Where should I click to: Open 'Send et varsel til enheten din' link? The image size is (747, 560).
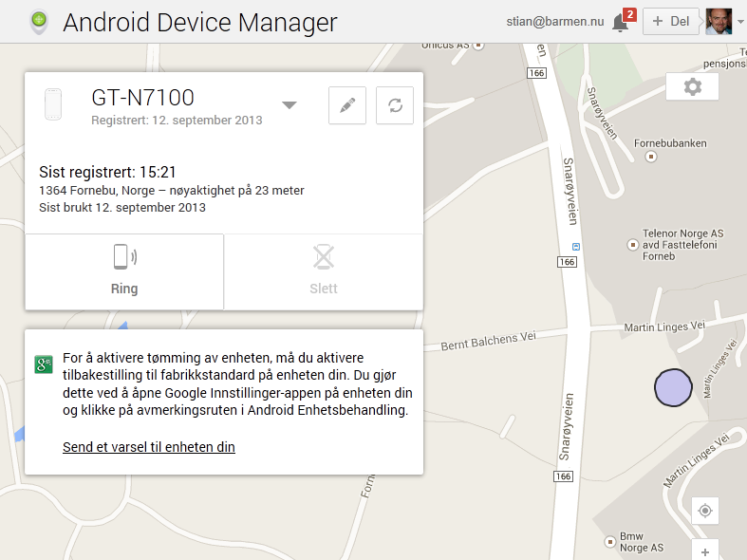tap(149, 447)
